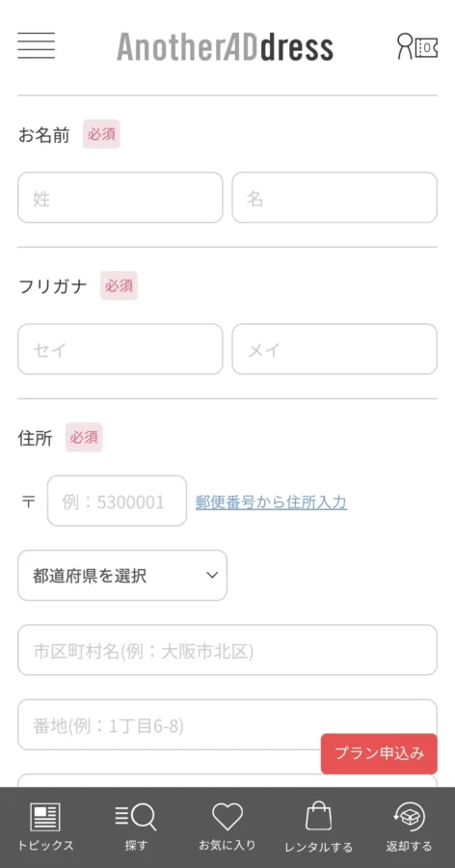Image resolution: width=455 pixels, height=868 pixels.
Task: Open the 返却する return box icon
Action: (x=409, y=817)
